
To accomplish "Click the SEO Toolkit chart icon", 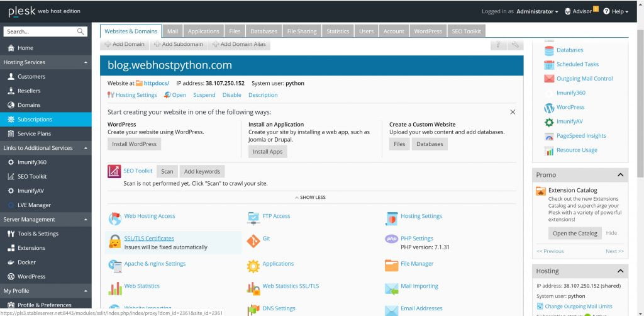I will (114, 171).
